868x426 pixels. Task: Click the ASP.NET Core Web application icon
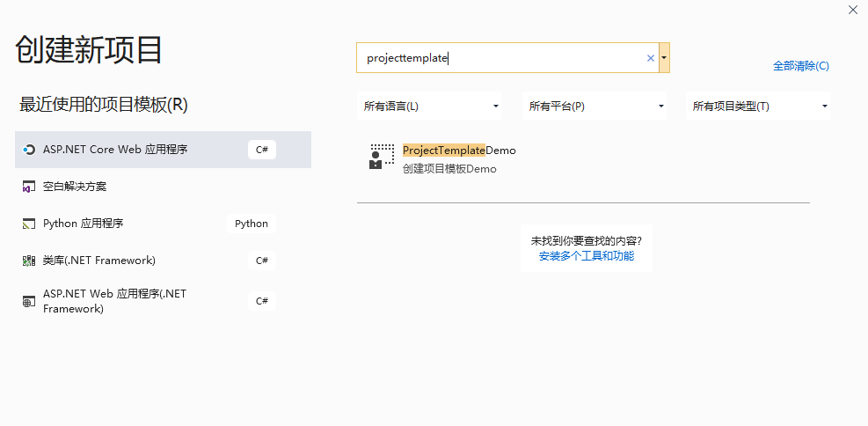29,150
